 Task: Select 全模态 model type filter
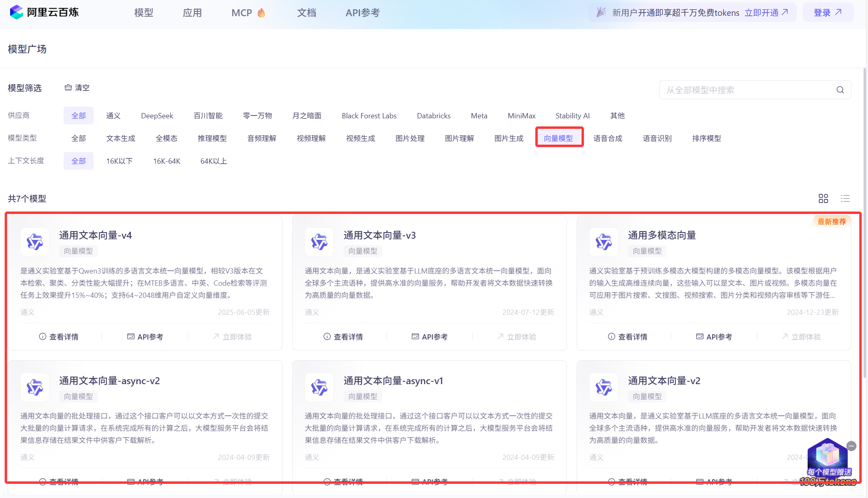[167, 138]
